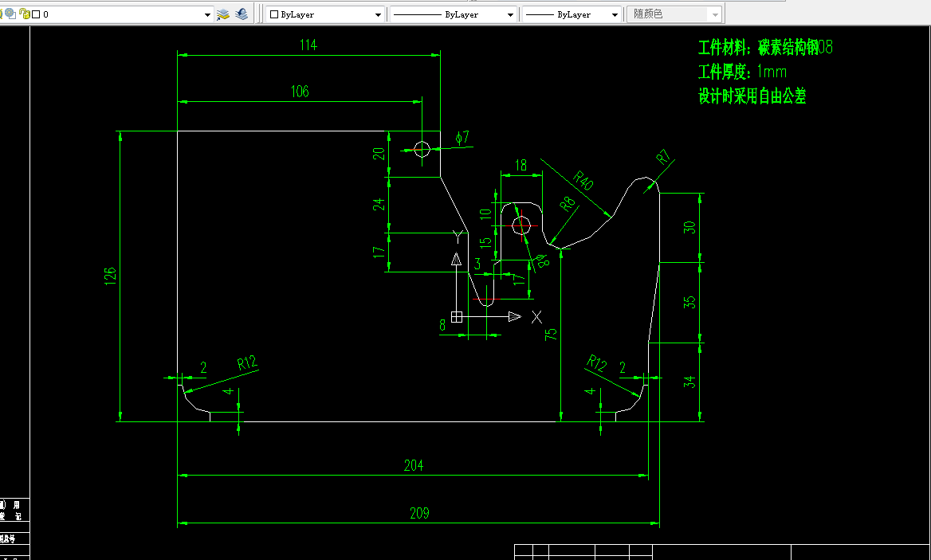This screenshot has height=560, width=931.
Task: Select the 20 vertical dimension text
Action: tap(379, 154)
